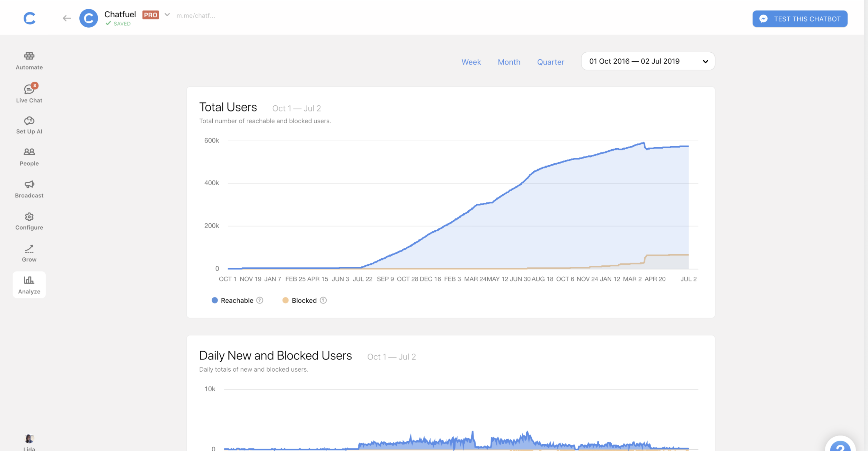Open the Automate section icon
Viewport: 868px width, 451px height.
point(29,56)
